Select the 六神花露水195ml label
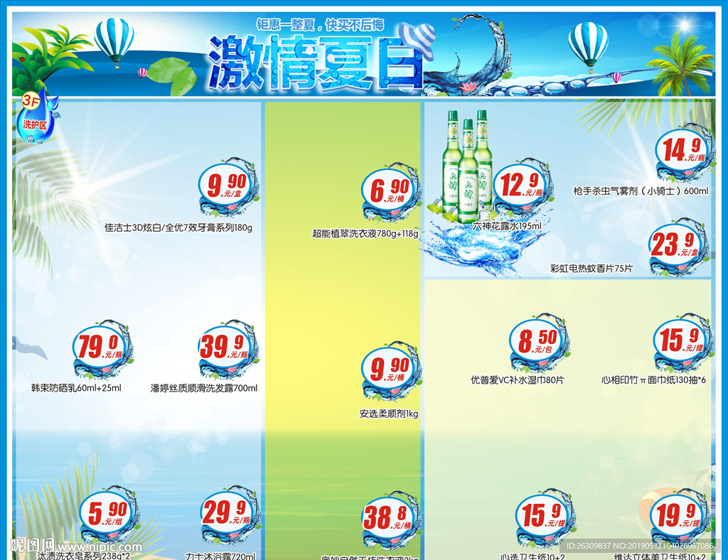This screenshot has width=728, height=560. coord(507,226)
